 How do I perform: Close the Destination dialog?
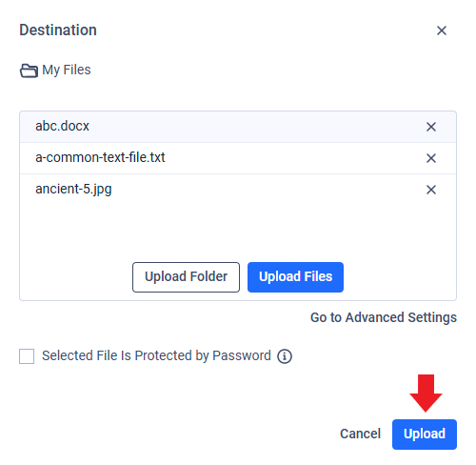442,30
